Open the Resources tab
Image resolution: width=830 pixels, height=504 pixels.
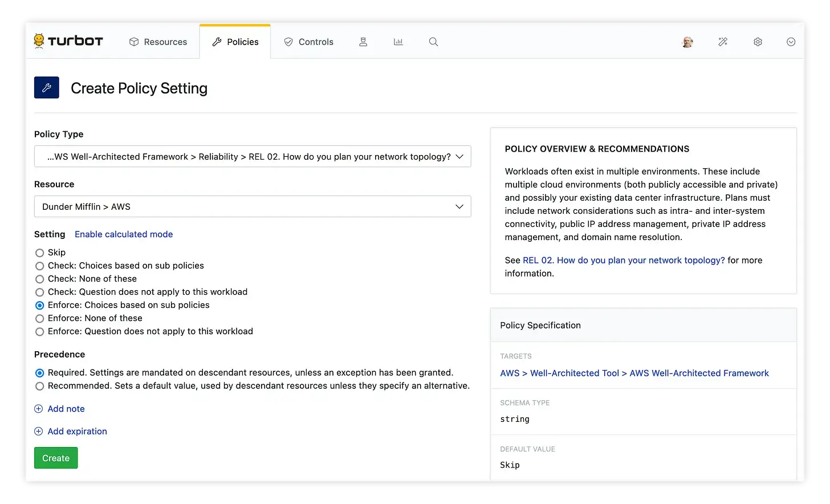pos(158,42)
